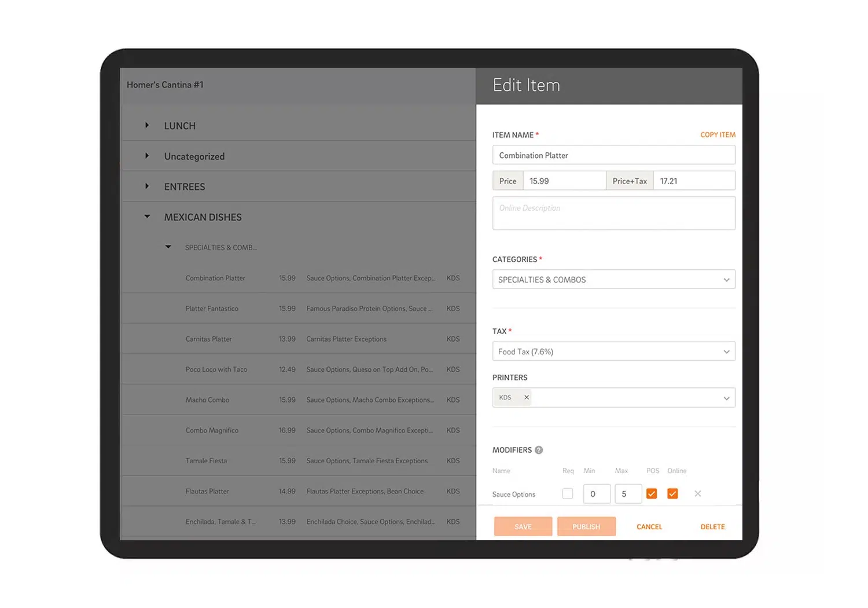Remove Sauce Options modifier with x icon

click(698, 493)
